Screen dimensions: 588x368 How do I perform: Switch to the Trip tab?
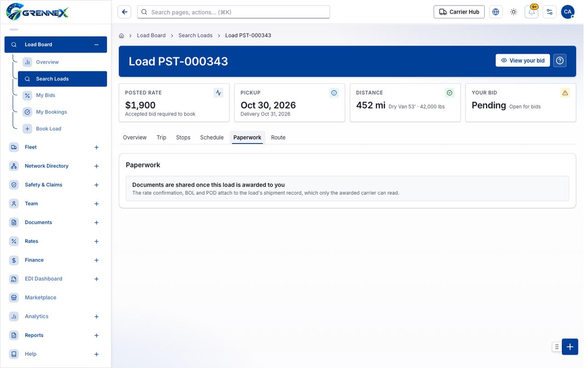(161, 138)
